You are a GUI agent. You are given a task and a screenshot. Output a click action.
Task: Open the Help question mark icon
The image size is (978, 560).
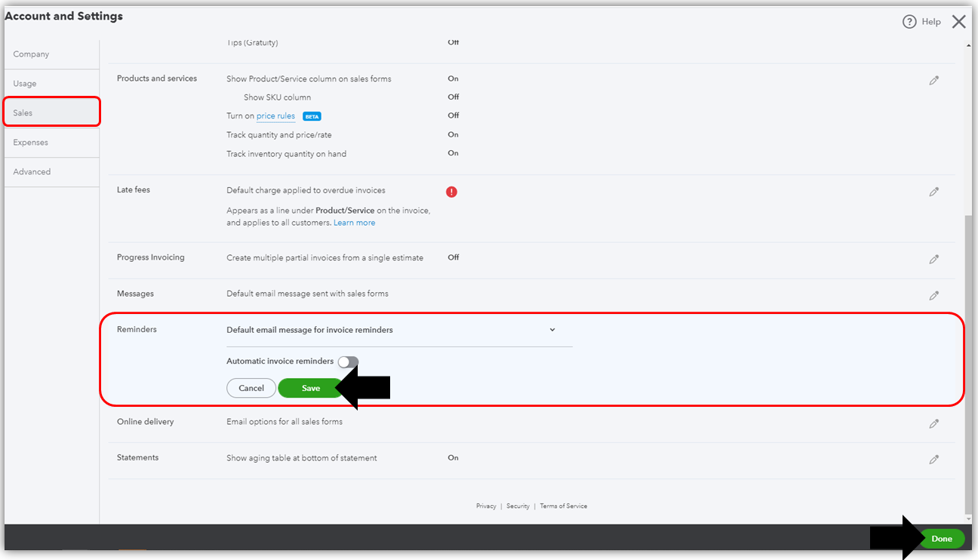pos(909,22)
